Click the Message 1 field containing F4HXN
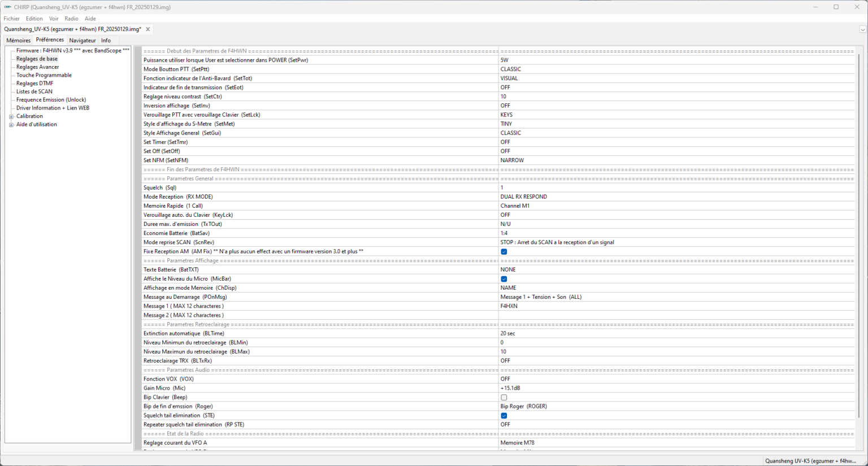This screenshot has width=868, height=466. [x=676, y=306]
